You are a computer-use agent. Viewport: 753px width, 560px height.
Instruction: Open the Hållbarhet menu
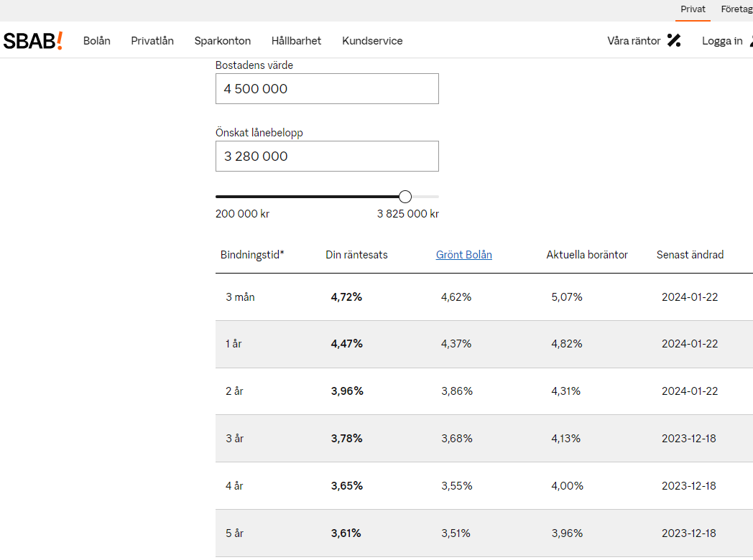tap(296, 41)
